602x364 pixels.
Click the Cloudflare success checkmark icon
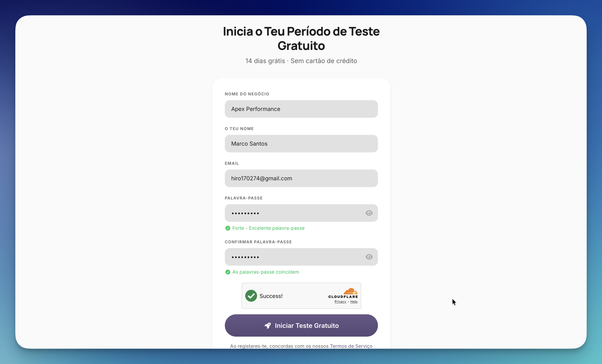251,296
